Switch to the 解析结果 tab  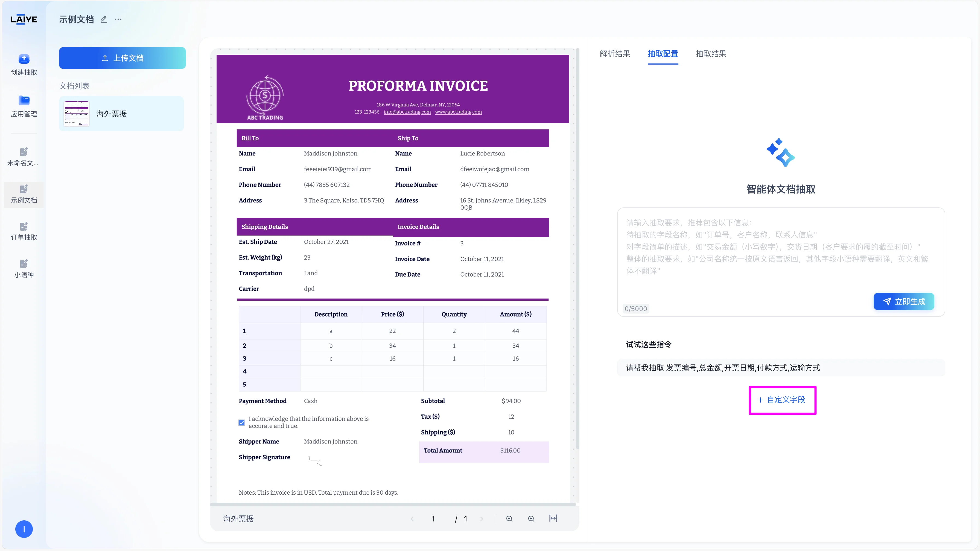615,54
